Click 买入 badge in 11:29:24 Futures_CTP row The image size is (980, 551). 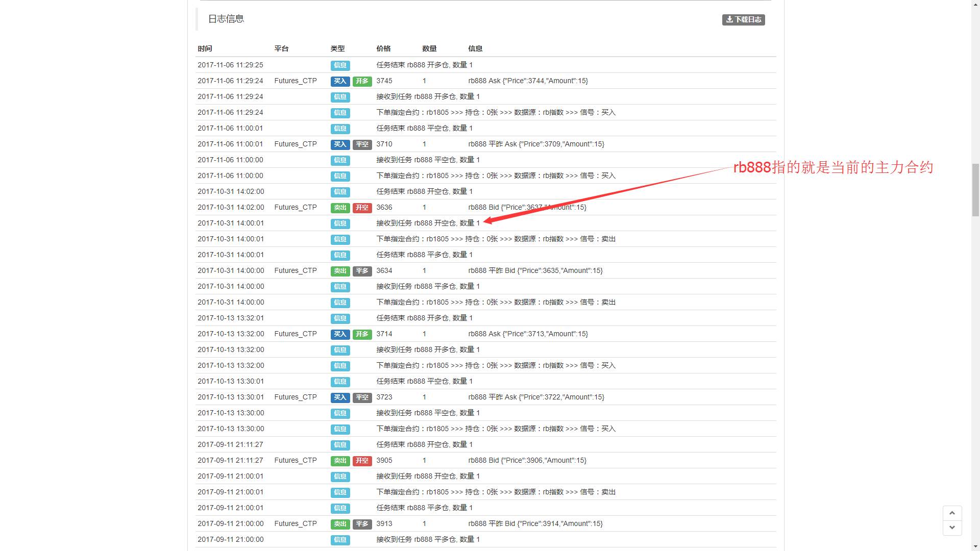[x=340, y=81]
